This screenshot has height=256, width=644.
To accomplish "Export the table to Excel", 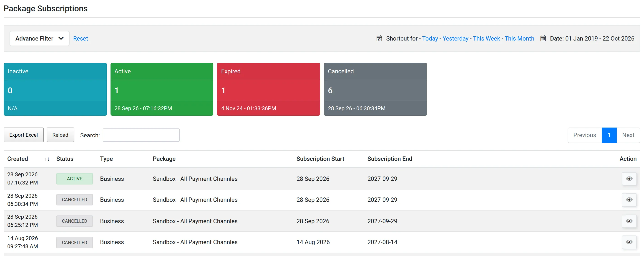I will click(x=23, y=135).
